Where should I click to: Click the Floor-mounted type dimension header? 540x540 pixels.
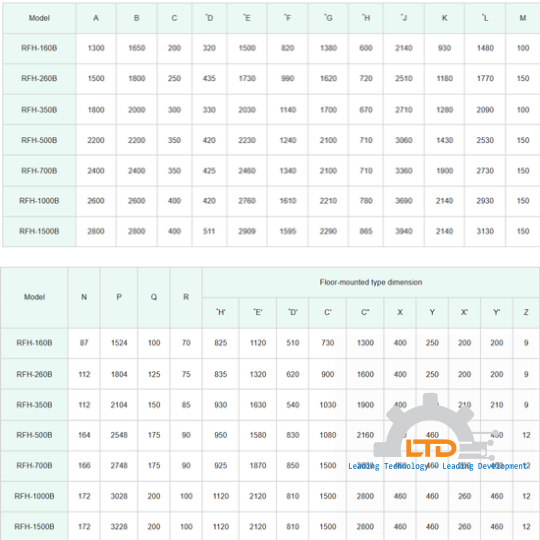(x=371, y=282)
